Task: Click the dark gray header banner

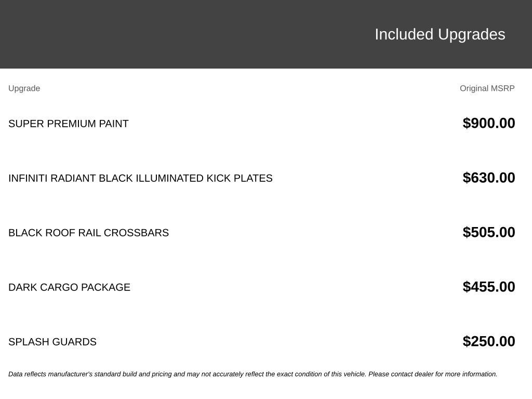Action: [x=266, y=34]
